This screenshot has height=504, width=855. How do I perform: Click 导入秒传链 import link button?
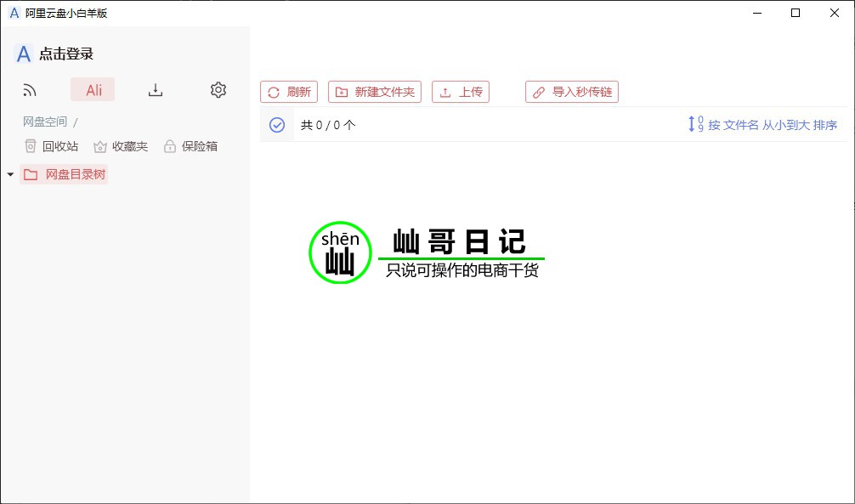pyautogui.click(x=572, y=92)
